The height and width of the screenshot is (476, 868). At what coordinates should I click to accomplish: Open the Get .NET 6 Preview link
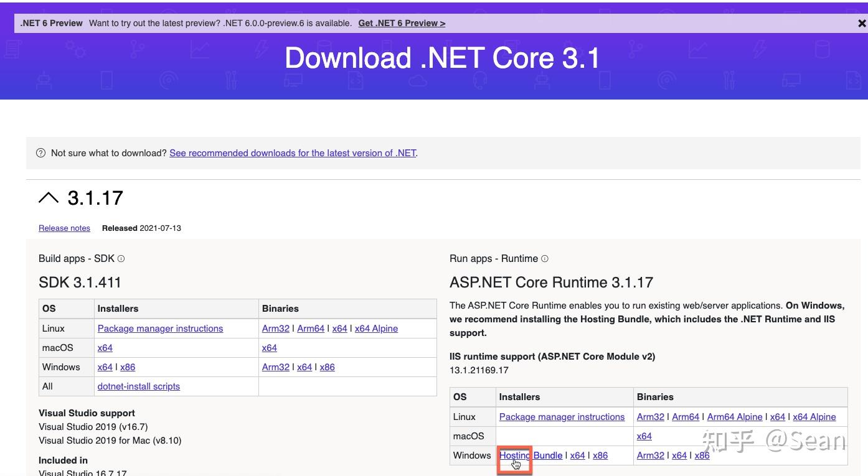tap(402, 23)
